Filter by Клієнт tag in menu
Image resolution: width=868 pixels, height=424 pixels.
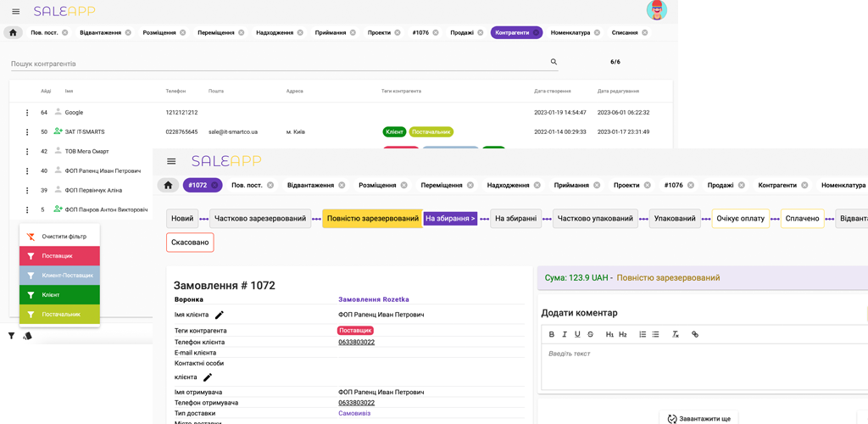[59, 294]
